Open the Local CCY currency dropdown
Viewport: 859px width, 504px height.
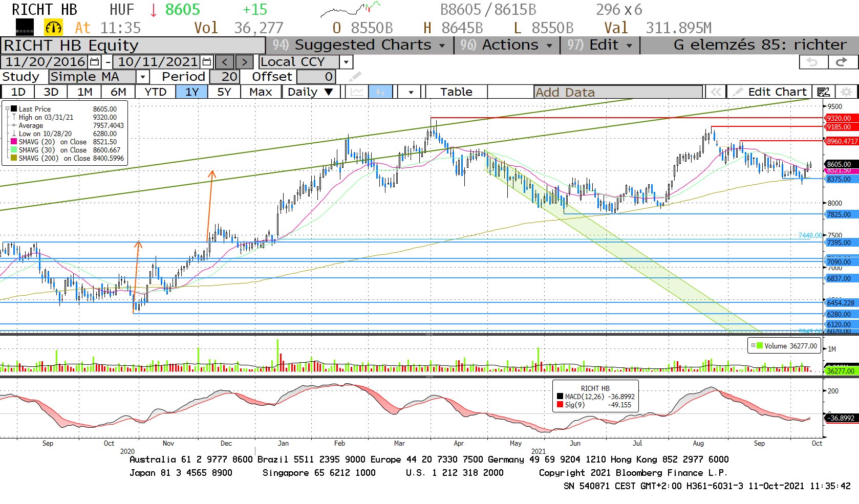pyautogui.click(x=347, y=62)
